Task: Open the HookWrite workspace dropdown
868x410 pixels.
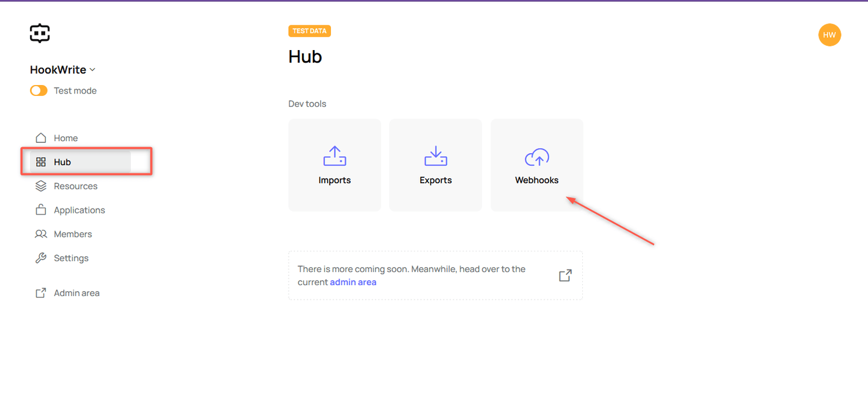Action: tap(63, 69)
